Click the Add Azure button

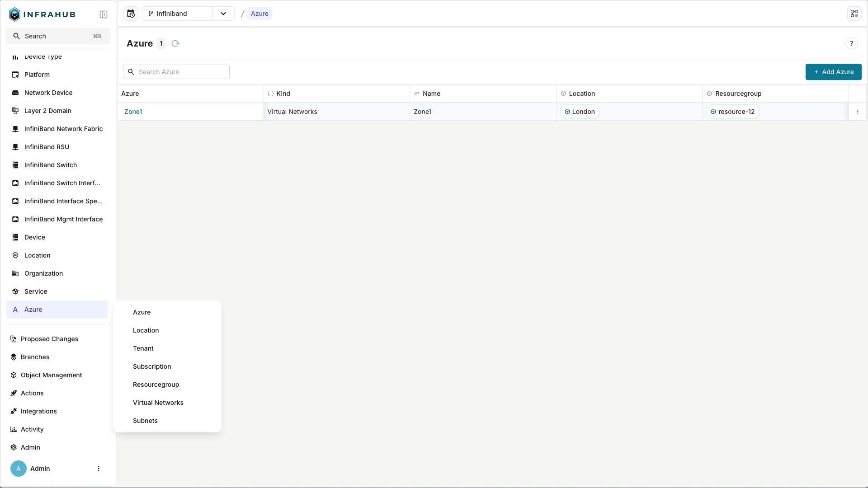(x=833, y=72)
